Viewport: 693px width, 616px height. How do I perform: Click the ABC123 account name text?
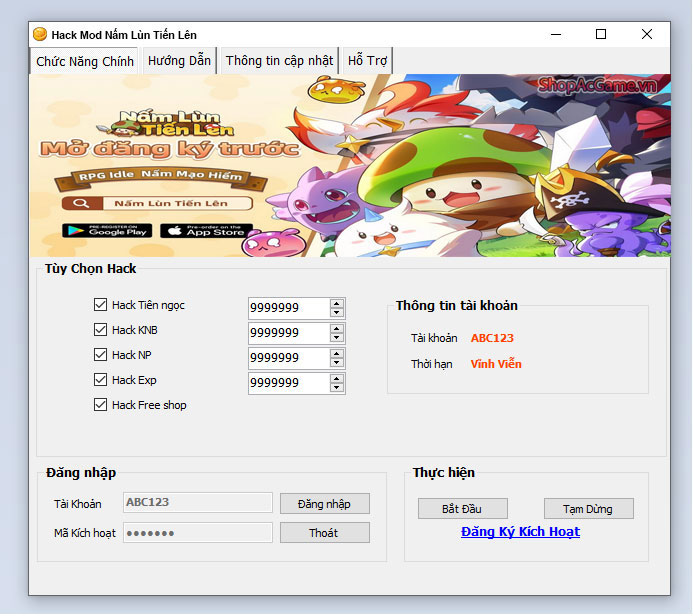point(492,338)
